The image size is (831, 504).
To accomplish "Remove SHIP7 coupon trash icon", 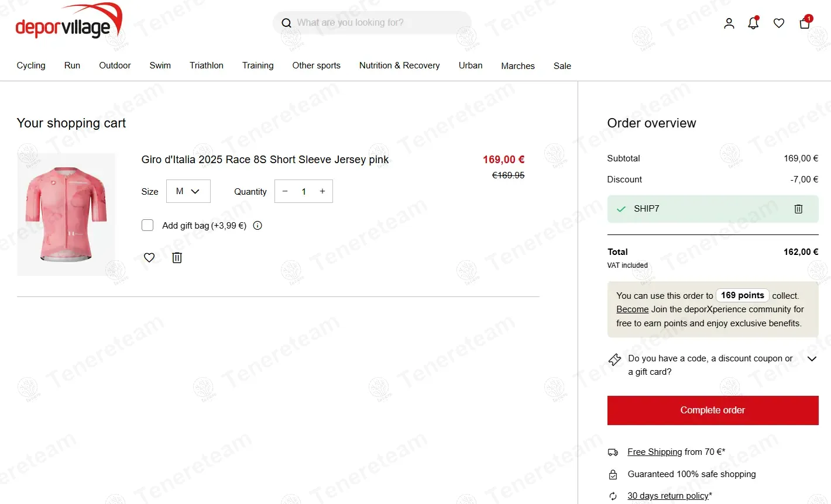I will point(798,209).
